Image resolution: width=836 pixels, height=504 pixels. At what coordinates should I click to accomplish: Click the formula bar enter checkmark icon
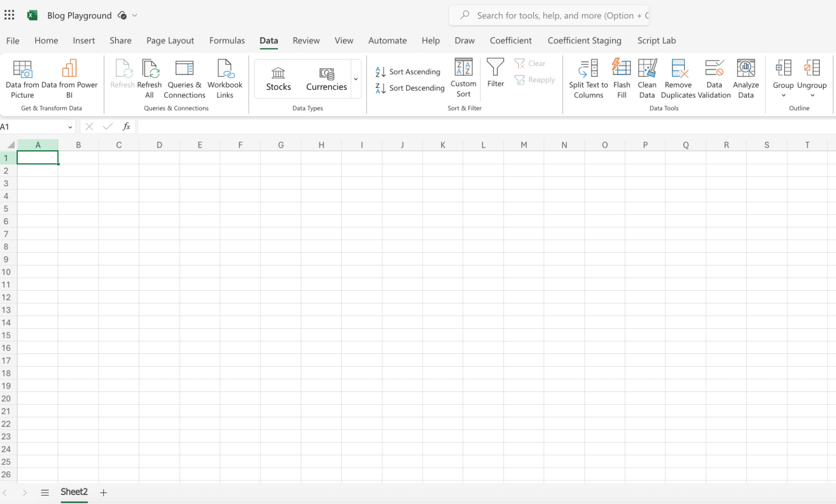(108, 127)
